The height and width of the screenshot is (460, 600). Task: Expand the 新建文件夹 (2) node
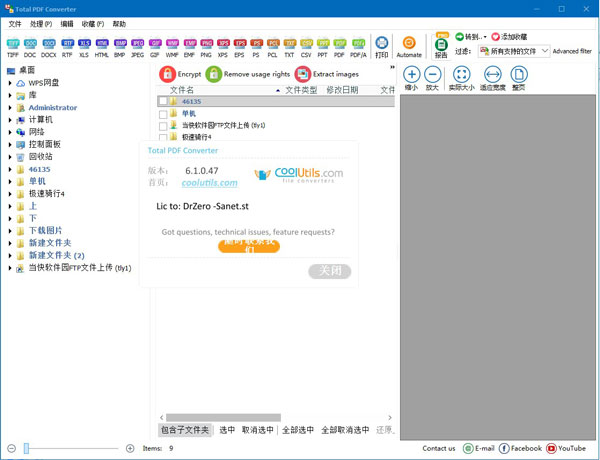(10, 255)
